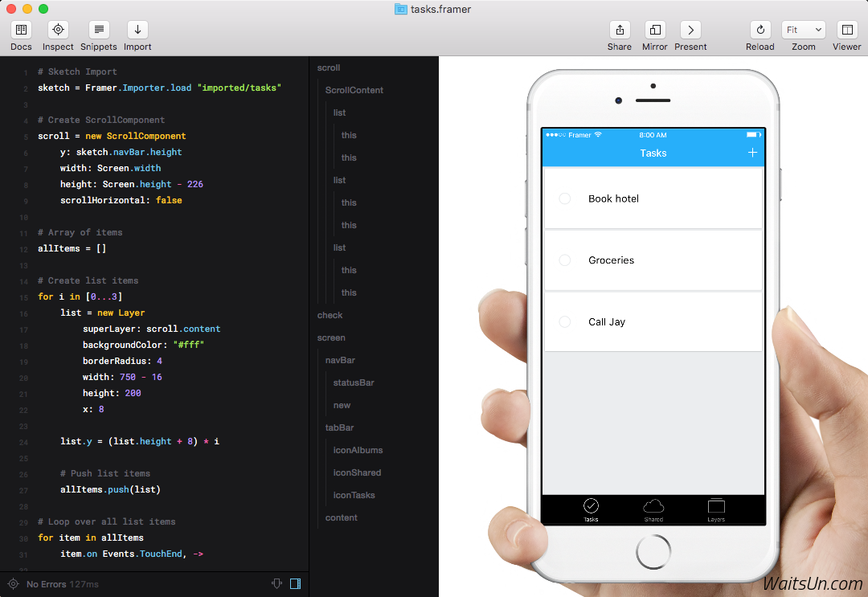Check the Groceries task circle

pos(565,260)
